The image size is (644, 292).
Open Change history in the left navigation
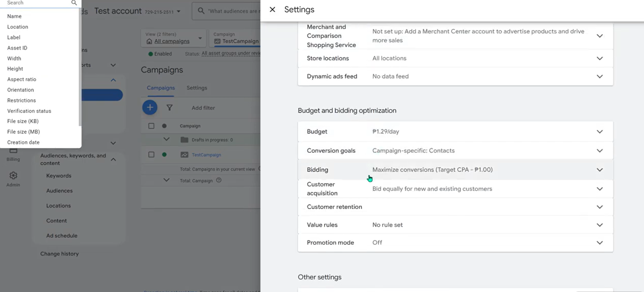pos(59,254)
